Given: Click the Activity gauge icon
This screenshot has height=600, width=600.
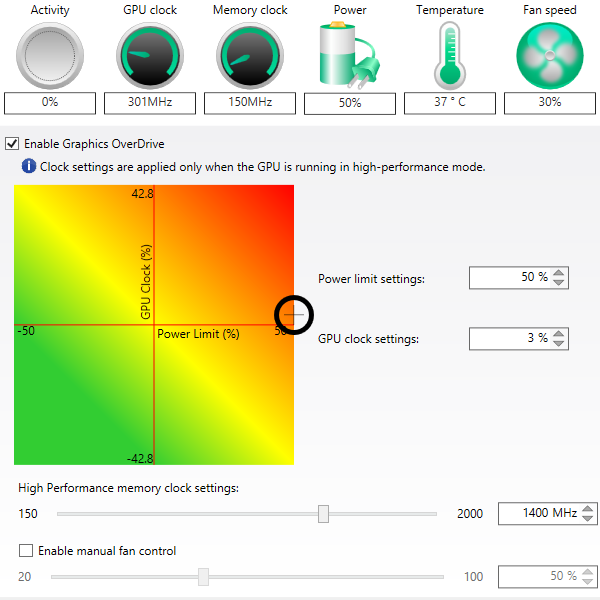Looking at the screenshot, I should [50, 55].
